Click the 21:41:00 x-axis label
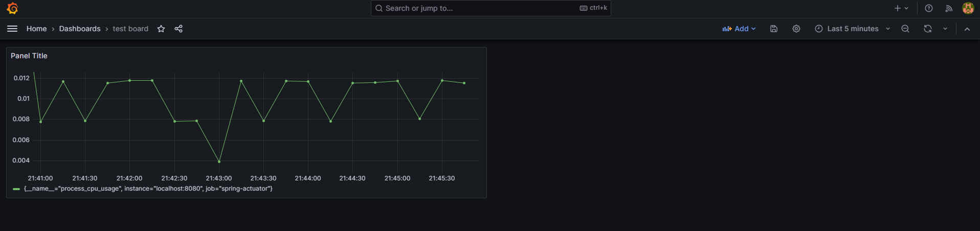The image size is (980, 231). [x=40, y=178]
